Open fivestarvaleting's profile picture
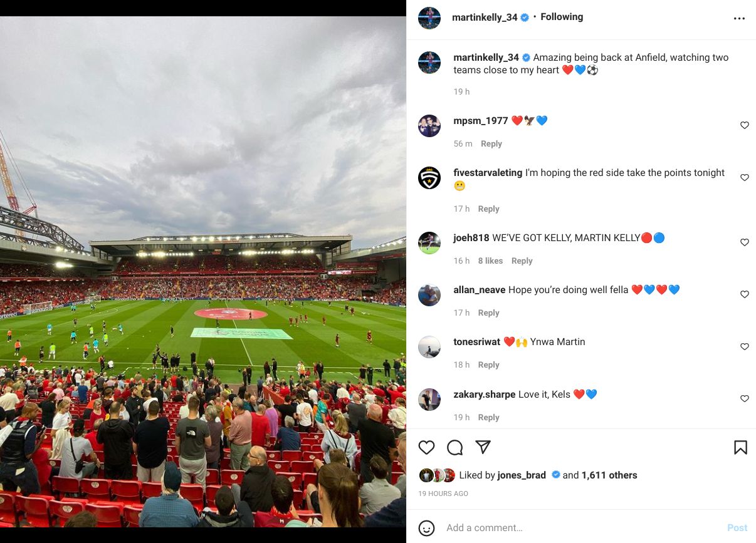 (429, 178)
